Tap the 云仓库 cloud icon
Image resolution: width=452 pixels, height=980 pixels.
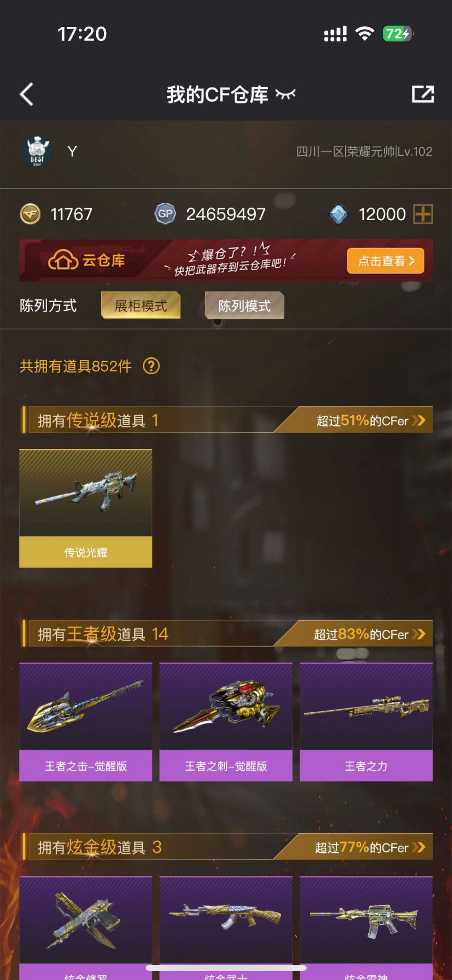pos(63,260)
